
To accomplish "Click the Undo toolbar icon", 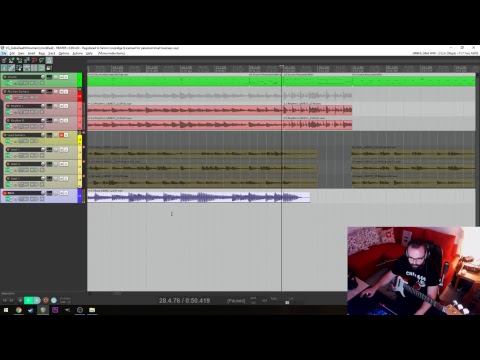I will pos(34,60).
